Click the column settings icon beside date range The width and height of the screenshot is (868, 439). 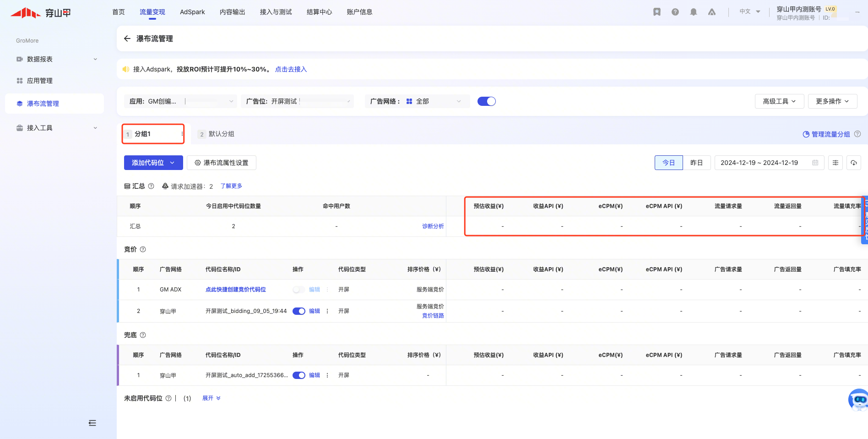(x=835, y=163)
